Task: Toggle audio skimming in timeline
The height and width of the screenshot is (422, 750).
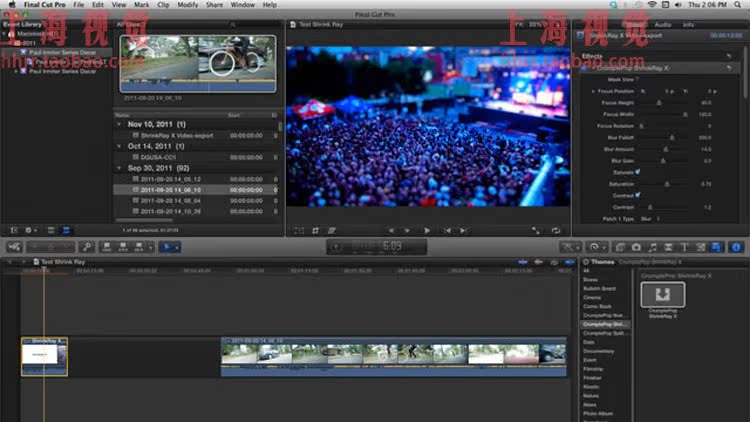Action: tap(539, 262)
